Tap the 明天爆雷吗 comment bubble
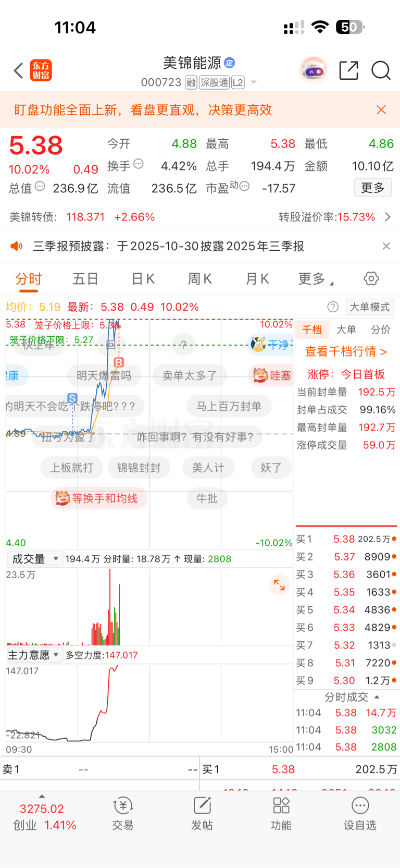Image resolution: width=400 pixels, height=868 pixels. click(104, 375)
